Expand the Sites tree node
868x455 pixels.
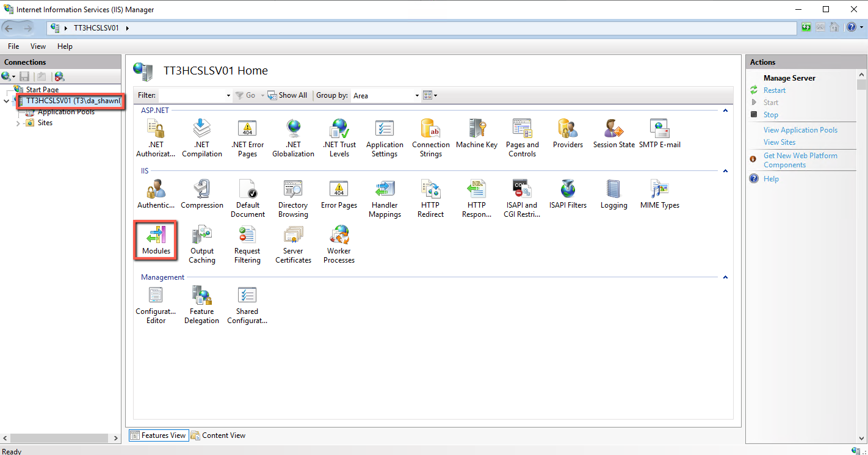[x=18, y=123]
